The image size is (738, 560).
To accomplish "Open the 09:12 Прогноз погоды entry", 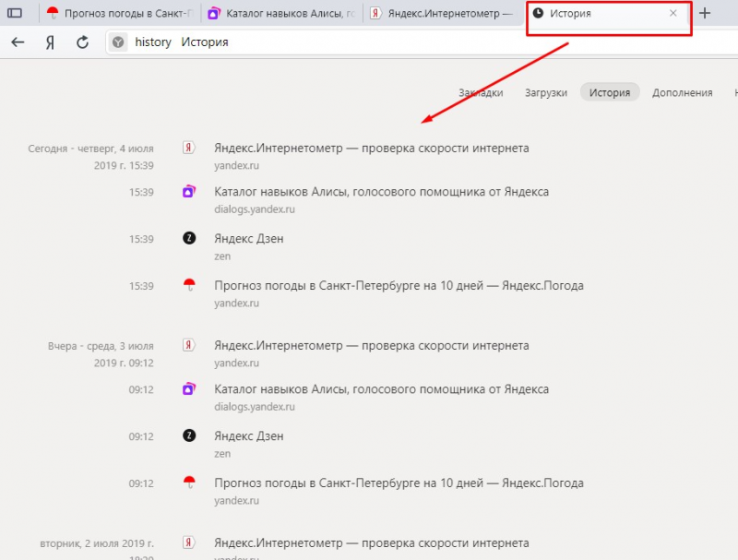I will pos(399,483).
